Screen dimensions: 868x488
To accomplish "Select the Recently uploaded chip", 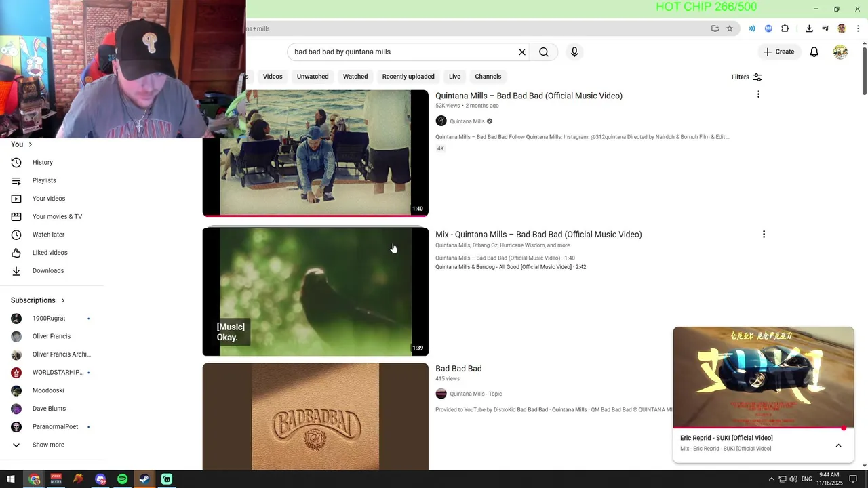I will click(408, 77).
